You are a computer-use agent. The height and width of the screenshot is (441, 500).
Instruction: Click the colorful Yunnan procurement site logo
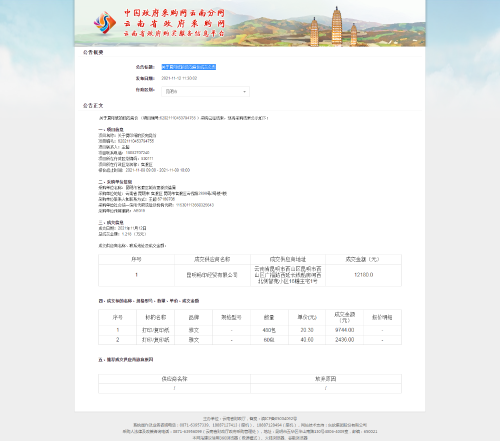[105, 23]
